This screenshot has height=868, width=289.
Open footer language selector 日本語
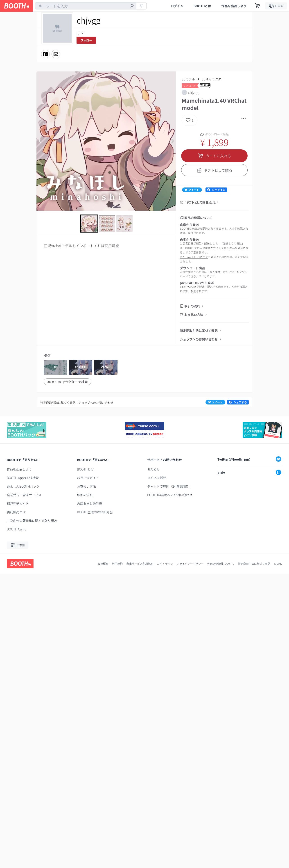tap(18, 545)
